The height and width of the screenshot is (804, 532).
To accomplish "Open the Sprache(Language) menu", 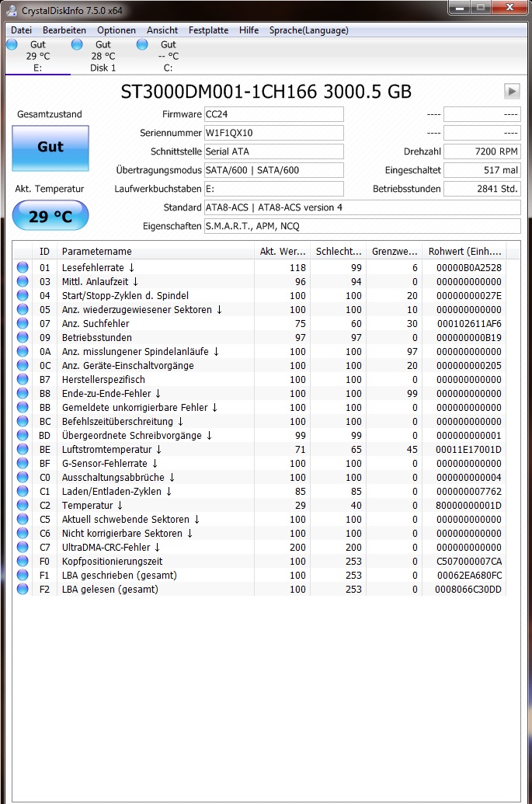I will pos(308,30).
